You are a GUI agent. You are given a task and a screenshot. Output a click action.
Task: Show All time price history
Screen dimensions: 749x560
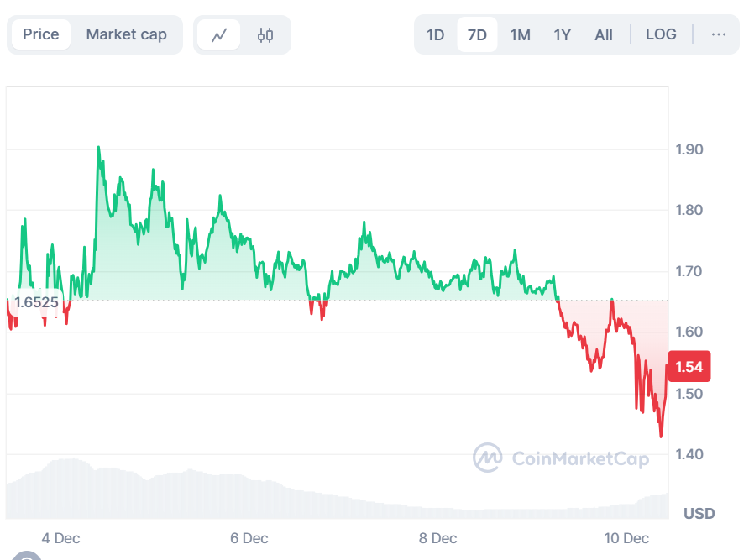[603, 35]
